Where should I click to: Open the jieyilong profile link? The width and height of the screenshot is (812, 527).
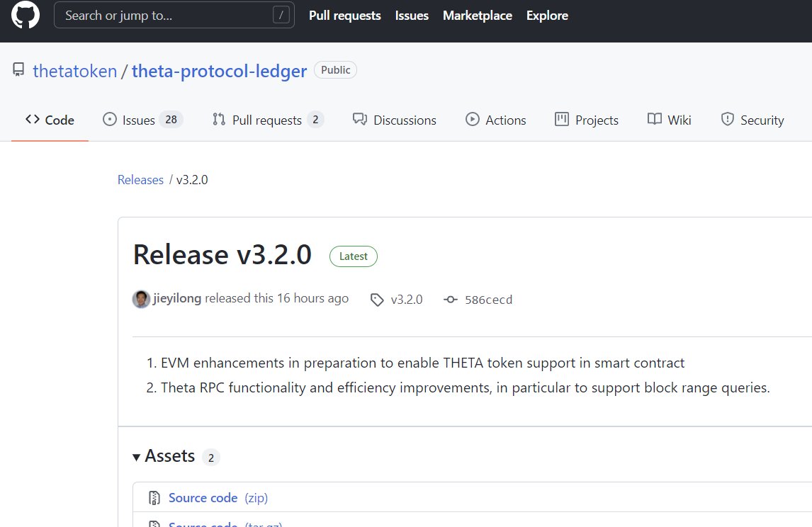tap(177, 298)
